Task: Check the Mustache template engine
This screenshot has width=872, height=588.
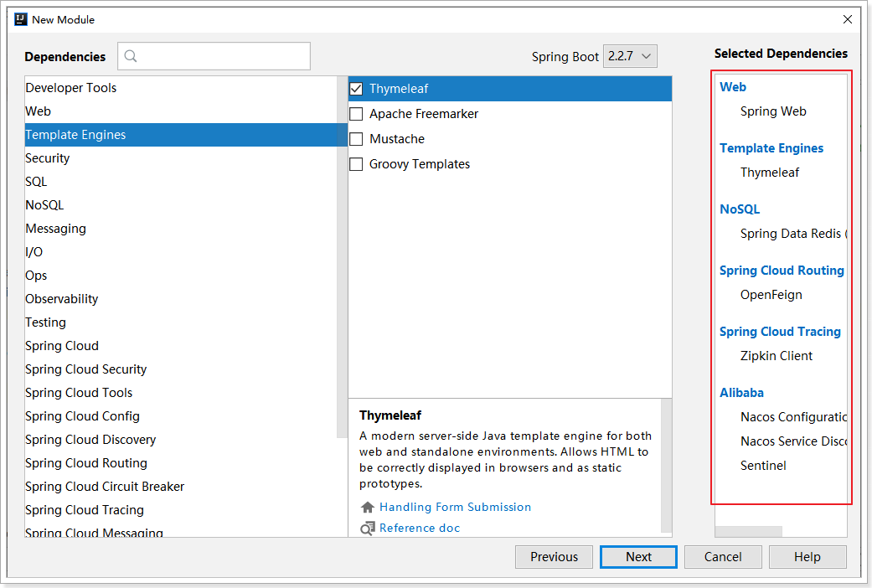Action: click(356, 139)
